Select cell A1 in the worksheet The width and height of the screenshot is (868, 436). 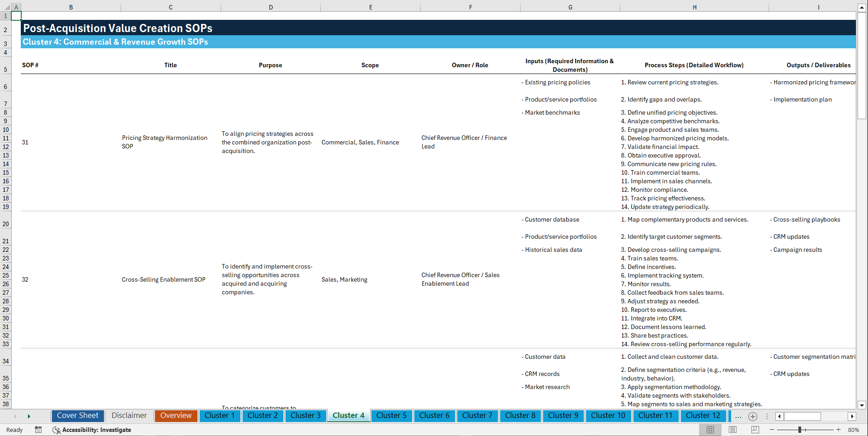(16, 15)
